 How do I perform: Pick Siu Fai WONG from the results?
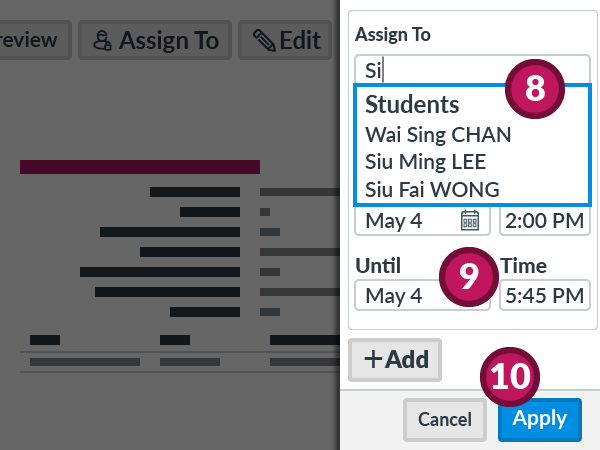[432, 188]
